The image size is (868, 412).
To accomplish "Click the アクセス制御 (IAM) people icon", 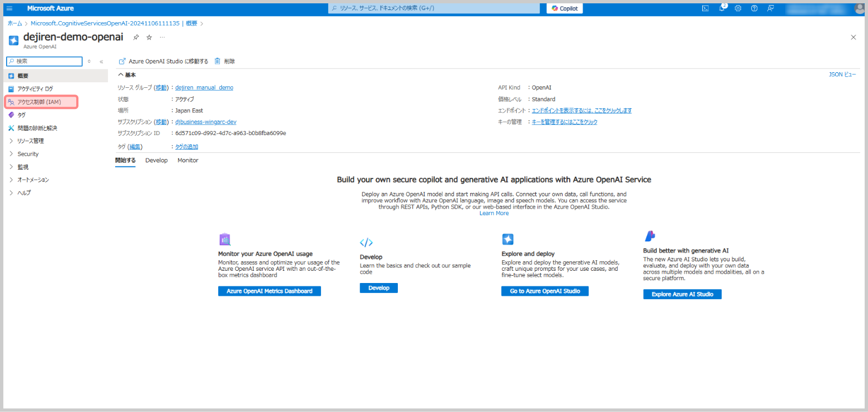I will tap(11, 102).
